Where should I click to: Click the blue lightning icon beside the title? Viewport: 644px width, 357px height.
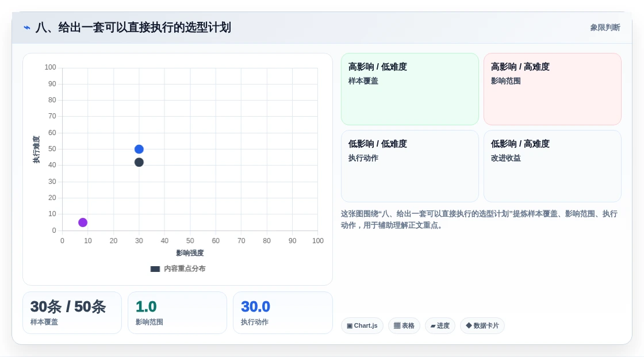point(27,28)
